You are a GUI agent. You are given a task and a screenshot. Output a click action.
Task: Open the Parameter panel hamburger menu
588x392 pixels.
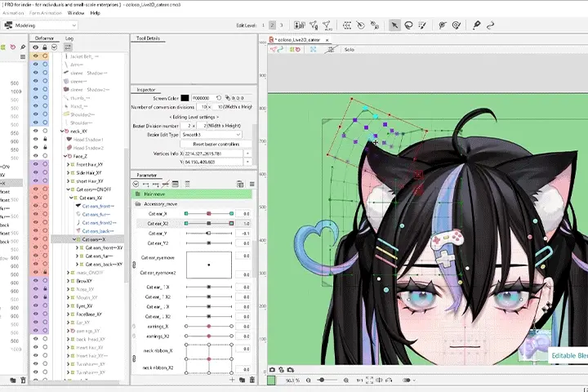[252, 184]
